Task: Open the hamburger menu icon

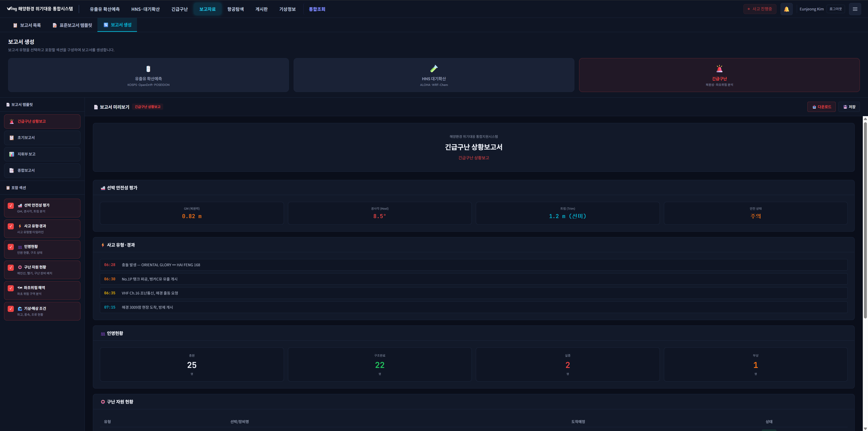Action: 854,9
